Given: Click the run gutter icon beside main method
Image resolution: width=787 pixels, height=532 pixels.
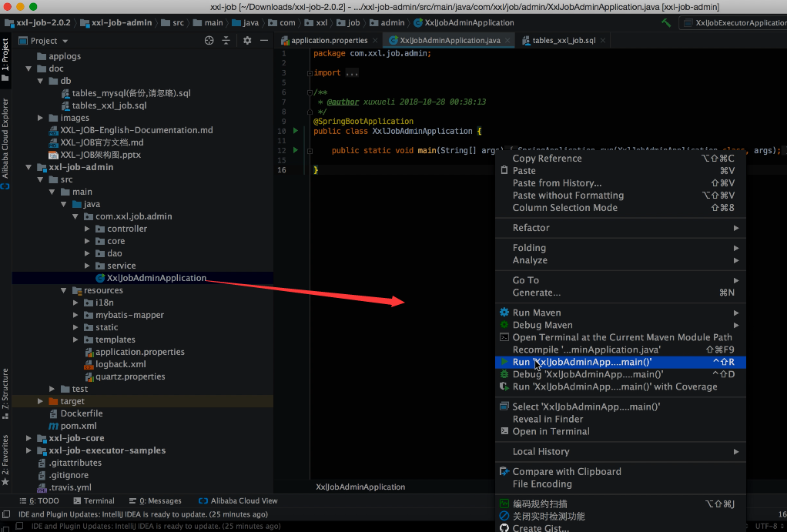Looking at the screenshot, I should click(296, 150).
